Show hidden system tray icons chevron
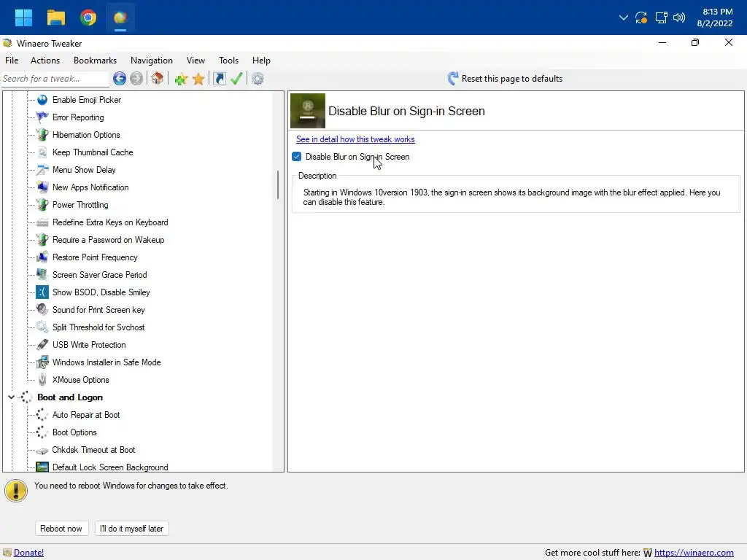747x560 pixels. click(x=623, y=17)
